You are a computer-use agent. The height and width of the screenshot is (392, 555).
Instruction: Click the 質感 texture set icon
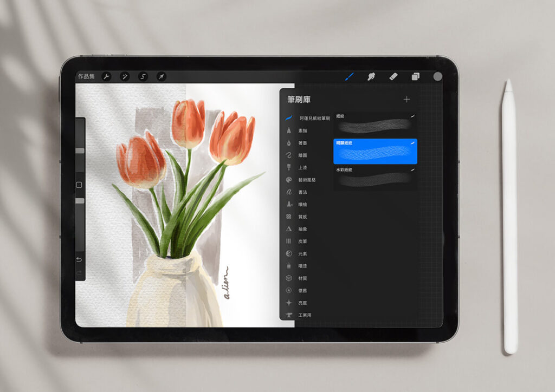289,217
